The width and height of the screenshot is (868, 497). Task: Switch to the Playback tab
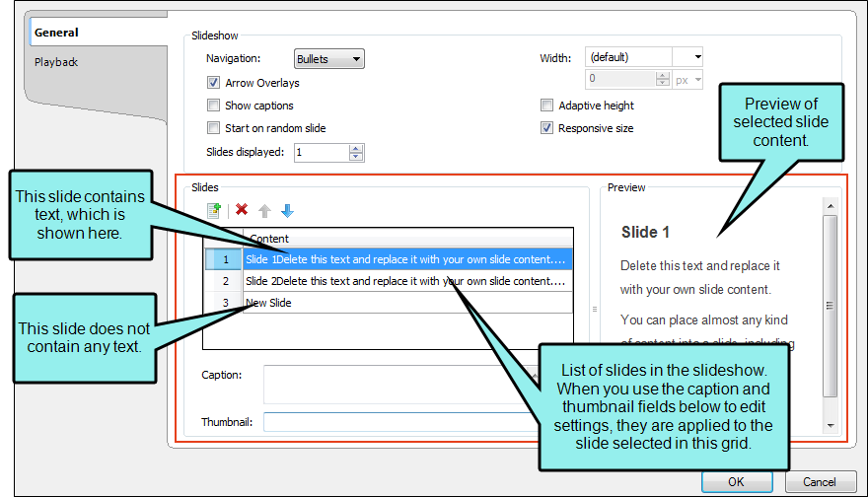coord(56,62)
